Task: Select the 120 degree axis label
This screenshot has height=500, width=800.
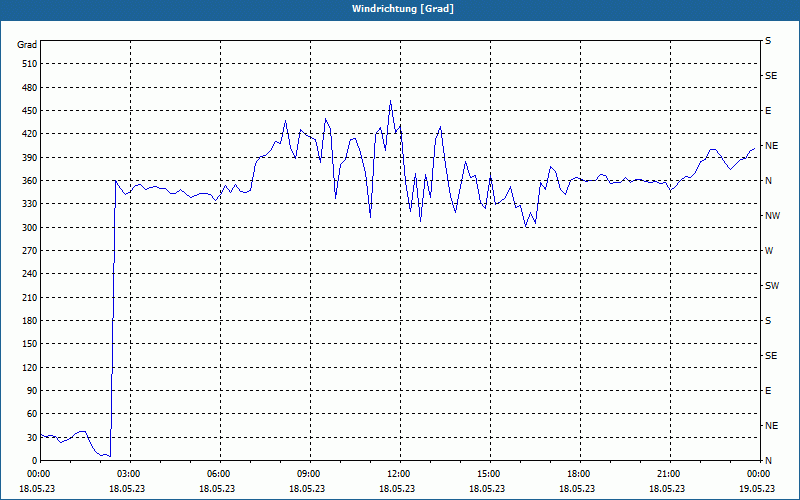Action: click(x=29, y=367)
